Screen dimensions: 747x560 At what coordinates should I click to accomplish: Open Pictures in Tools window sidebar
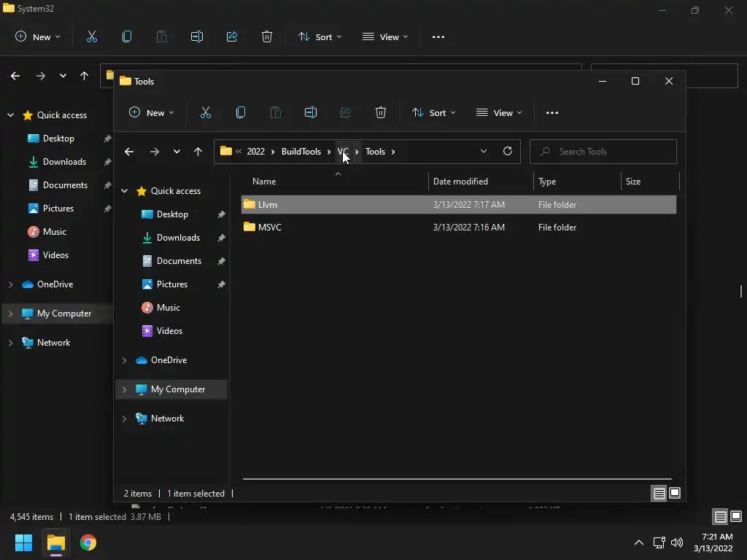(x=171, y=284)
